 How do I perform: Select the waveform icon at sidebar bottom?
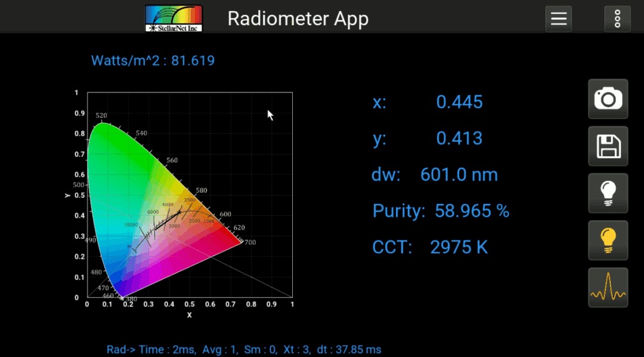(x=608, y=287)
